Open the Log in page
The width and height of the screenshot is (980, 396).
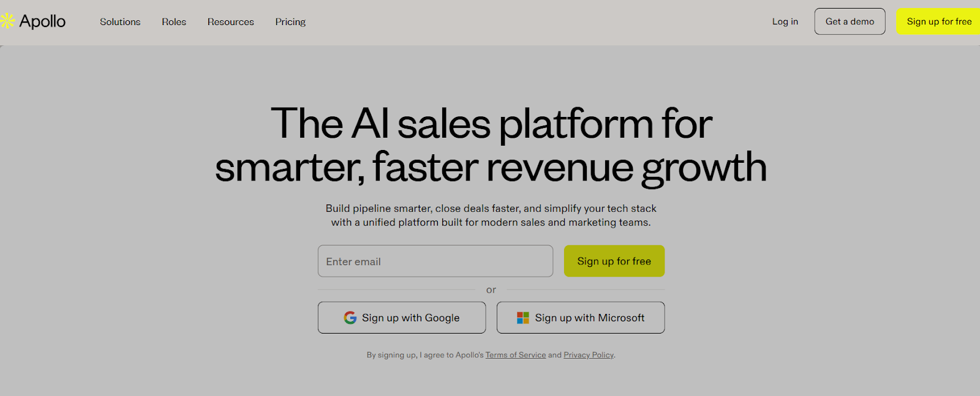pyautogui.click(x=785, y=21)
